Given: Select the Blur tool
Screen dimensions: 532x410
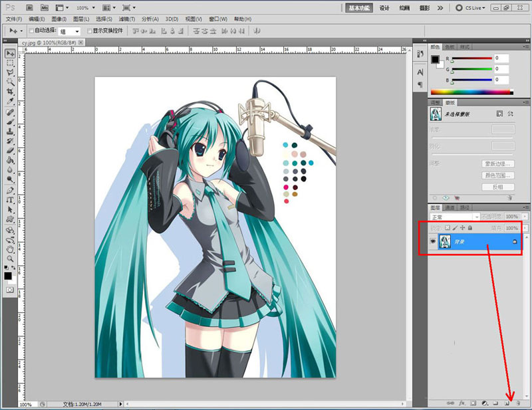Looking at the screenshot, I should click(10, 169).
